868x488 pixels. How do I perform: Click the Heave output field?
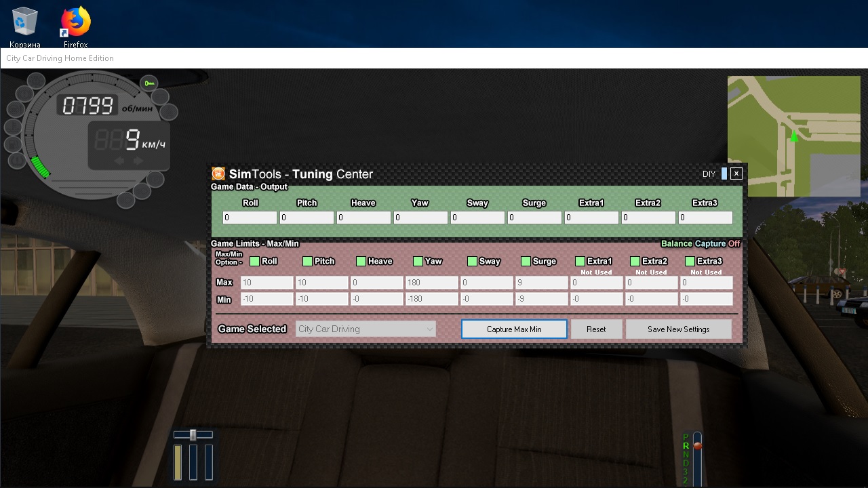[x=364, y=218]
